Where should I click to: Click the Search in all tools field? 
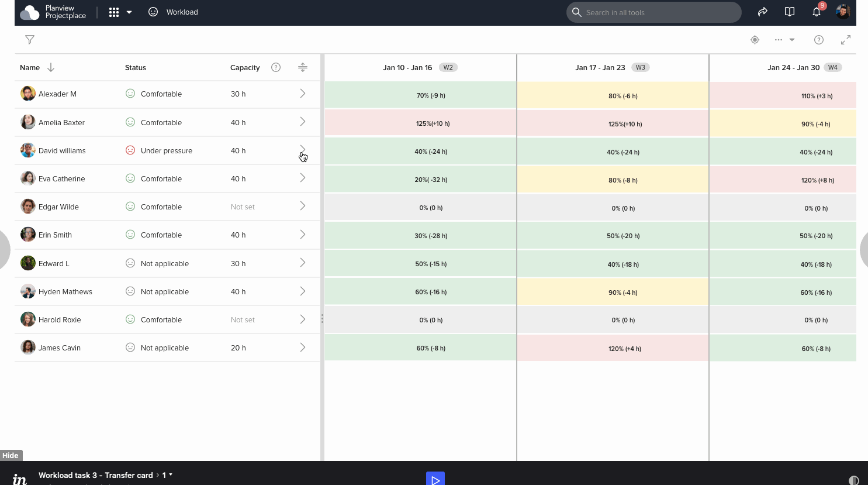(x=653, y=12)
